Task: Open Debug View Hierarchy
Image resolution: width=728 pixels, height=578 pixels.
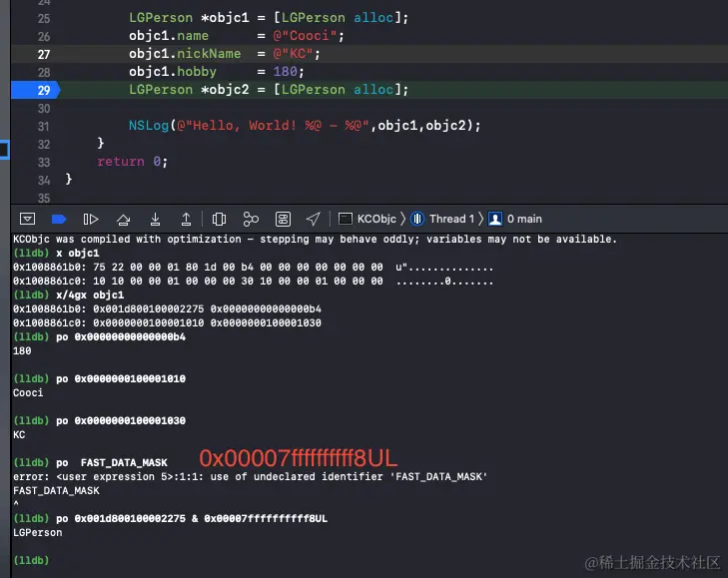Action: tap(219, 219)
